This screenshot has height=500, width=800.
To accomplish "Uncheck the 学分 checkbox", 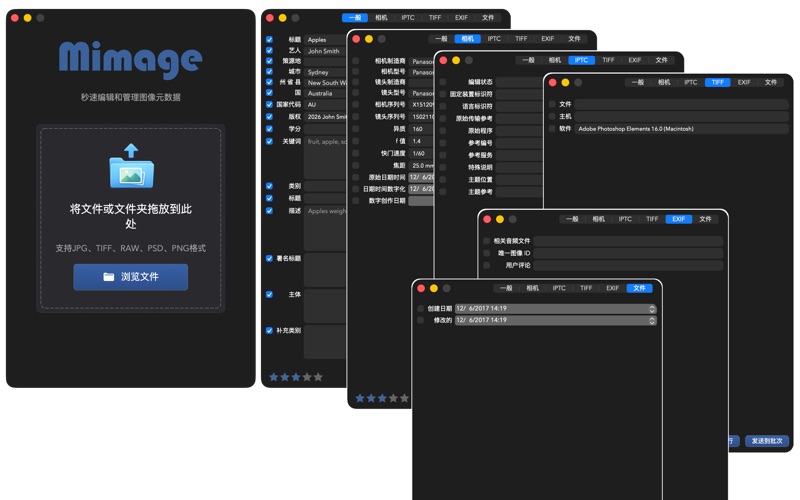I will [269, 129].
